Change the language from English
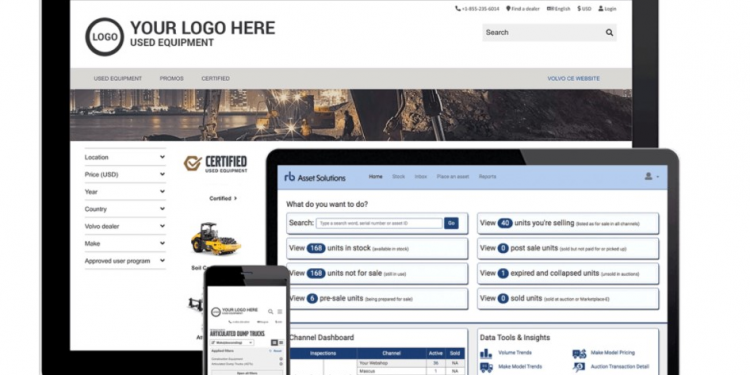 coord(558,9)
